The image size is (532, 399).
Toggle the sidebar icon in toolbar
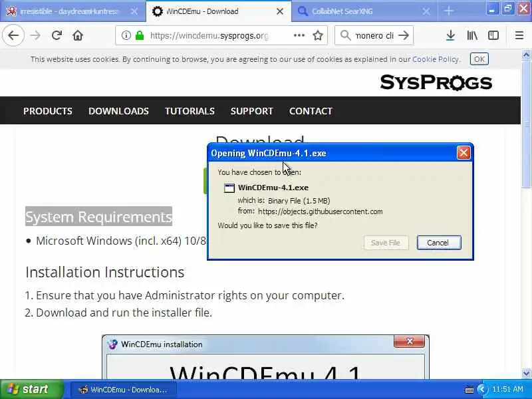(493, 35)
